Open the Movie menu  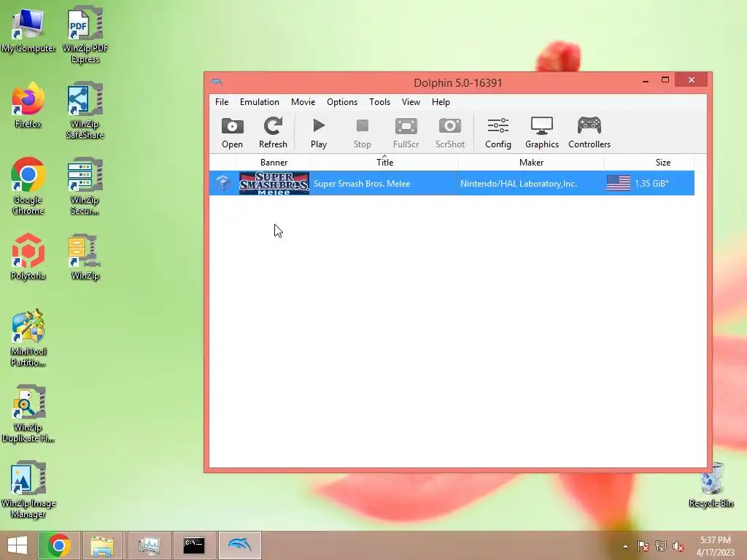point(303,102)
